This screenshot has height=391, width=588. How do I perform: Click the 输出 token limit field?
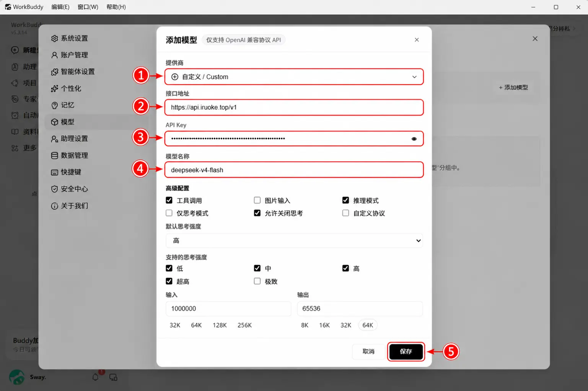(x=360, y=309)
